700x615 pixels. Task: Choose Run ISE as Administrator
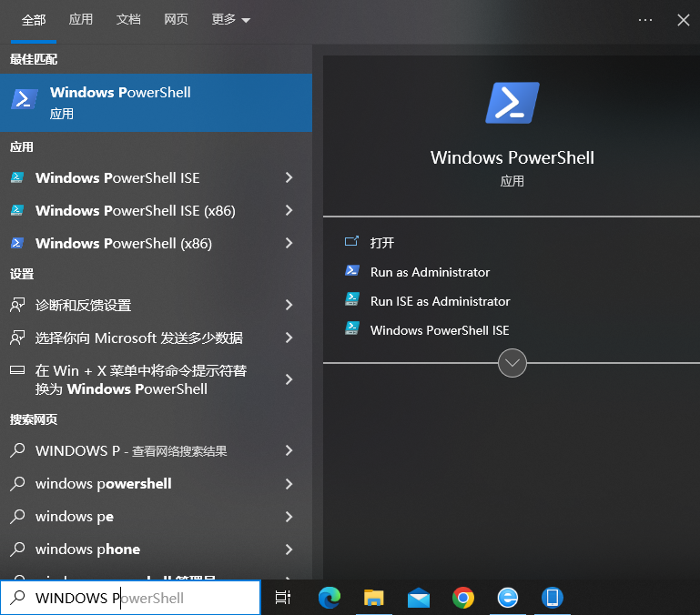tap(441, 301)
